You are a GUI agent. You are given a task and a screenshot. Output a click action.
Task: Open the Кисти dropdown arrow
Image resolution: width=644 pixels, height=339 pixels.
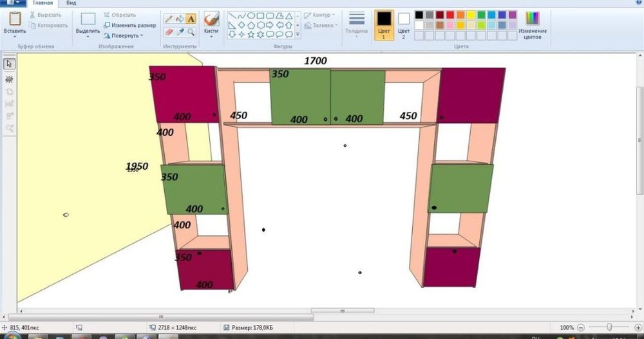click(211, 37)
